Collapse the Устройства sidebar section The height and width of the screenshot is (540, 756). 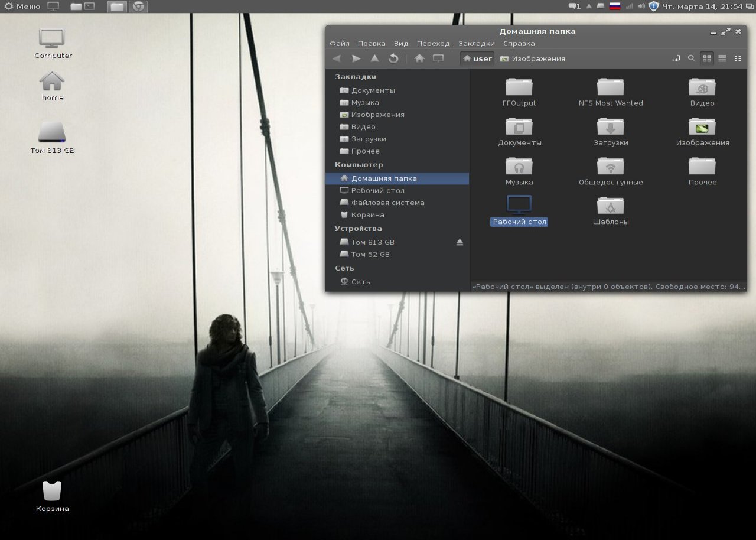tap(358, 229)
